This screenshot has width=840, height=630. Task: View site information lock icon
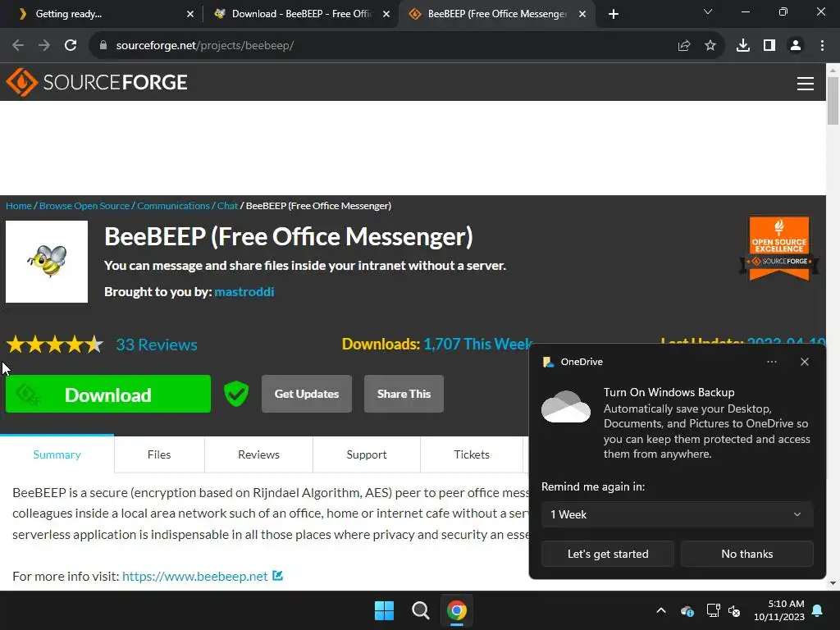pos(103,46)
